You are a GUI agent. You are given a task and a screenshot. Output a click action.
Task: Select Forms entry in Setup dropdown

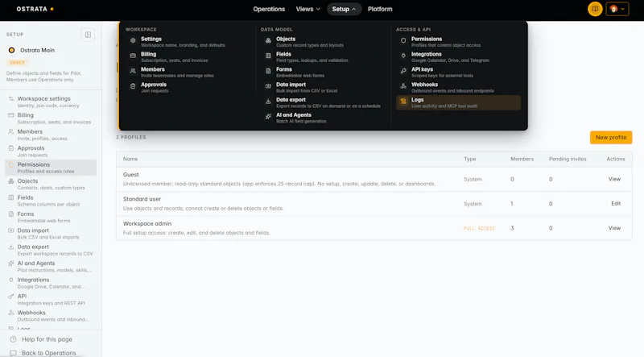pos(323,73)
